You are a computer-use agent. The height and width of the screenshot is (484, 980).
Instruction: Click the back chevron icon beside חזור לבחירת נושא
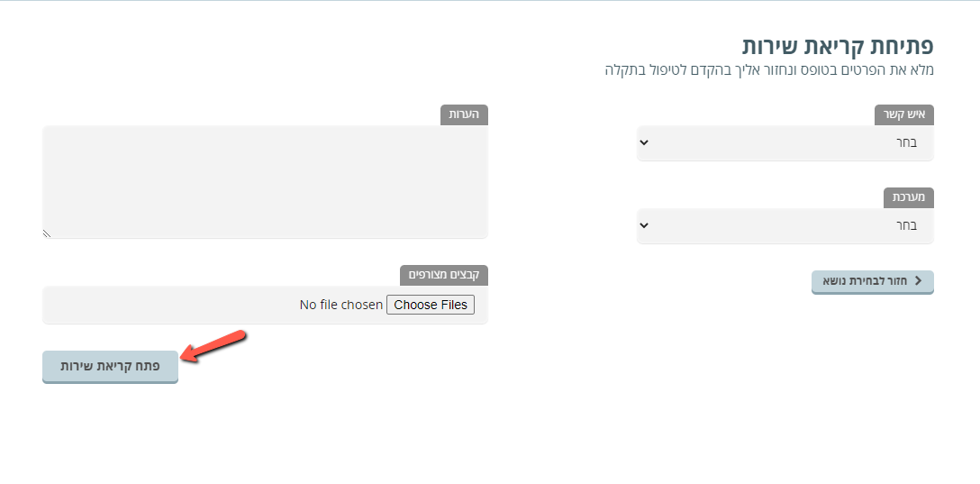point(918,281)
